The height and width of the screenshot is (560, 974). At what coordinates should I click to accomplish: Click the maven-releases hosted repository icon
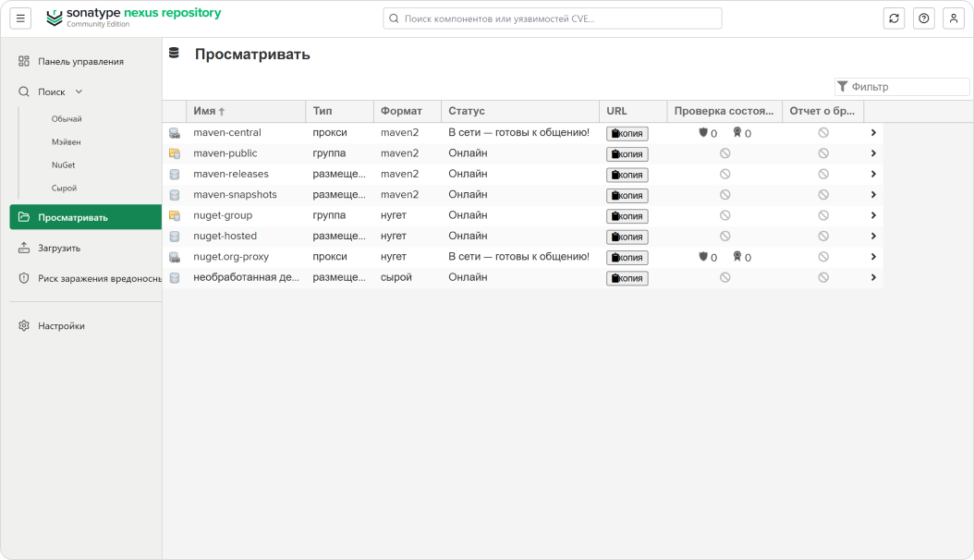click(175, 175)
